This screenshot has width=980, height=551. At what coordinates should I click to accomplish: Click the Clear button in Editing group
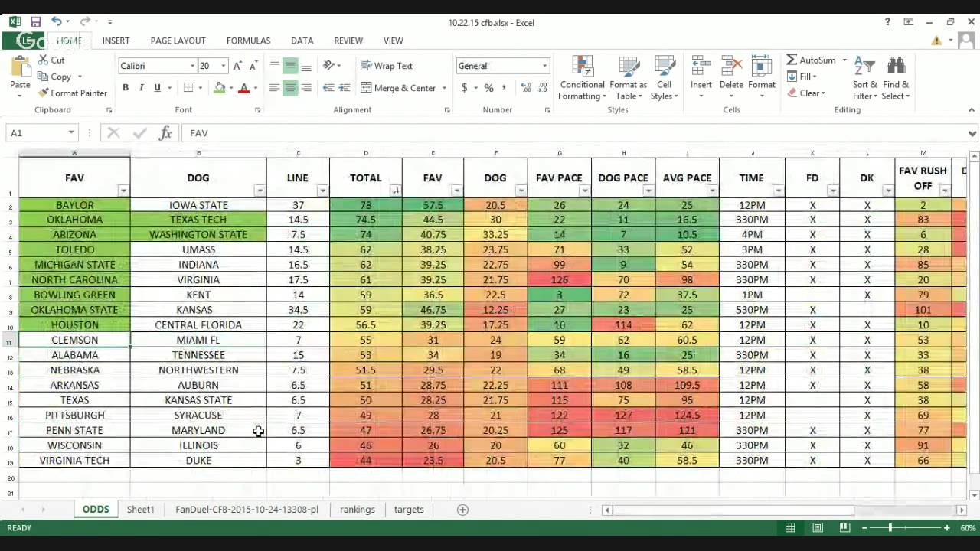806,93
